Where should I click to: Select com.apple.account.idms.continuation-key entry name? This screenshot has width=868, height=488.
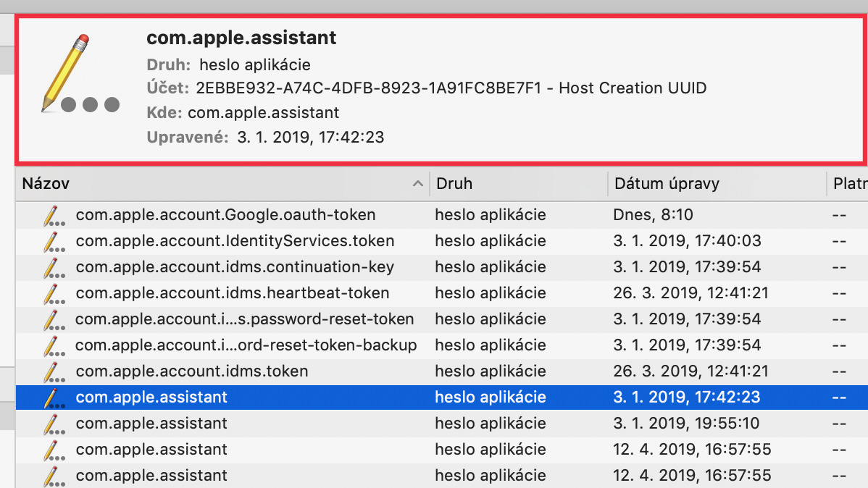(x=235, y=266)
